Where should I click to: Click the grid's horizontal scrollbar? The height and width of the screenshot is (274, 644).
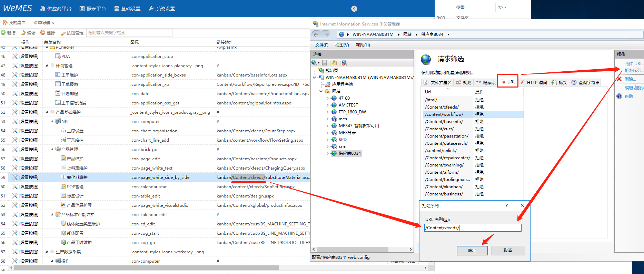(145, 268)
